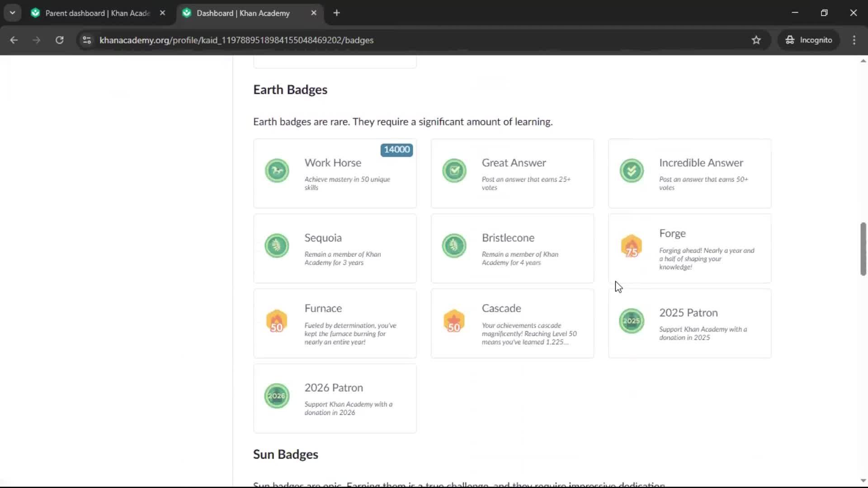
Task: Click the Sequoia badge icon
Action: [x=277, y=246]
